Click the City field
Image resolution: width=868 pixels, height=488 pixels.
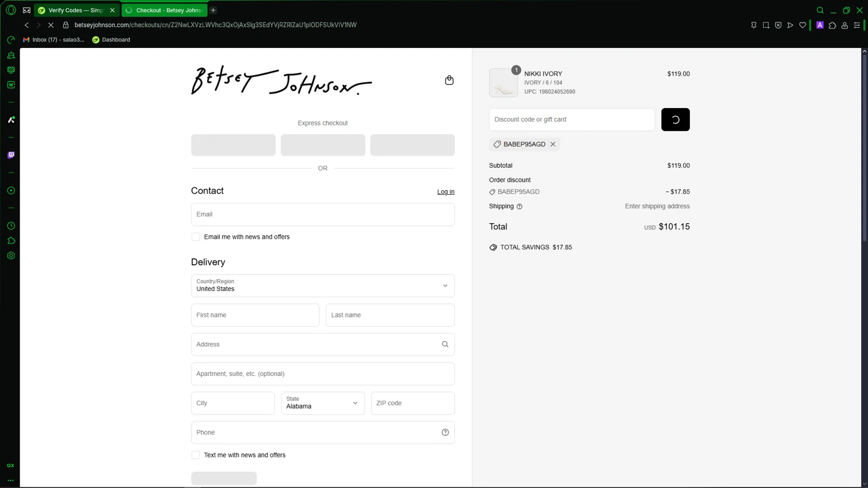coord(233,403)
